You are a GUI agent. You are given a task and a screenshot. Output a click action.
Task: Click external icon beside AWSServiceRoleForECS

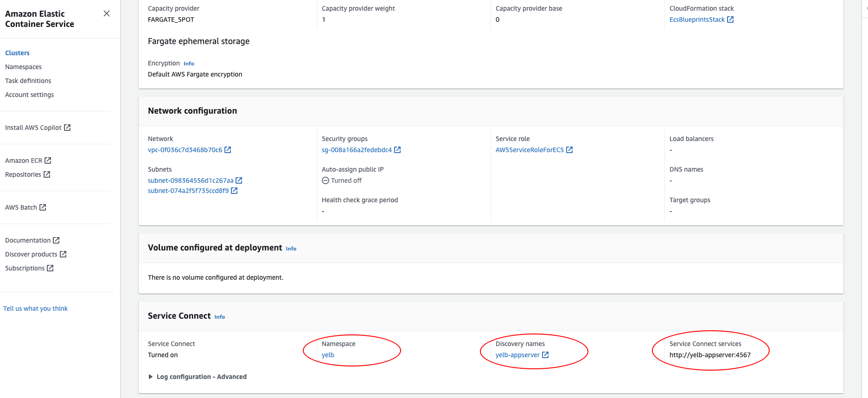(569, 149)
